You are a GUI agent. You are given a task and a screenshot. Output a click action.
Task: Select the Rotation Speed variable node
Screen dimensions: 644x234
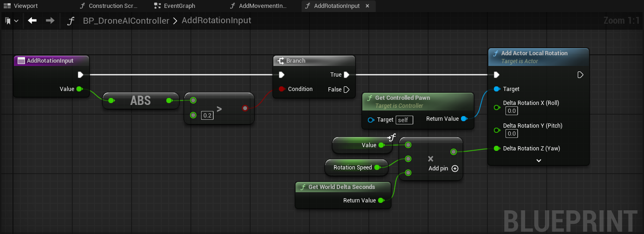click(x=353, y=168)
